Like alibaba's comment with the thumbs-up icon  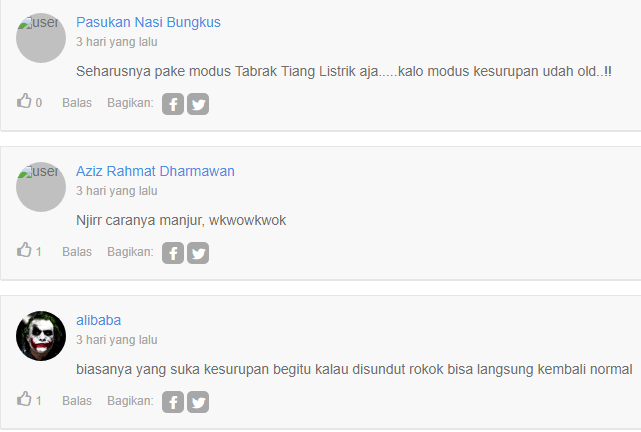coord(24,399)
